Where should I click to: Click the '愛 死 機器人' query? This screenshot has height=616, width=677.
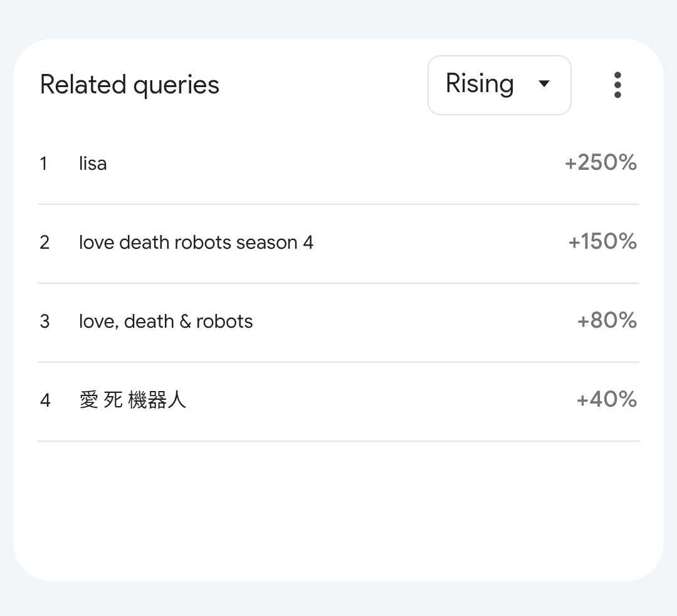click(133, 400)
